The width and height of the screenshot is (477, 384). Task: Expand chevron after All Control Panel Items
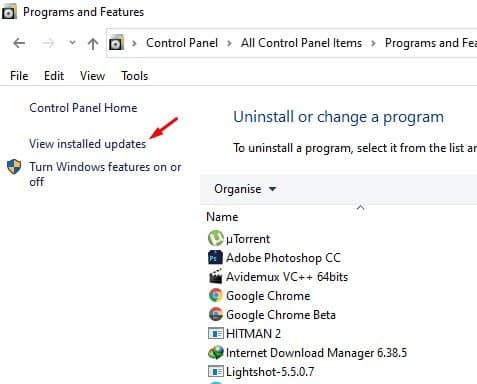coord(373,43)
